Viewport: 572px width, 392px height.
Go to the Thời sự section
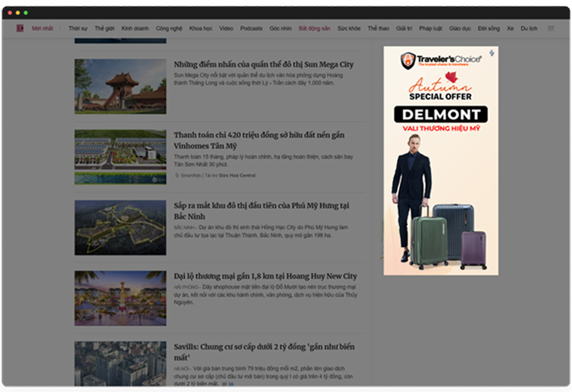[78, 28]
